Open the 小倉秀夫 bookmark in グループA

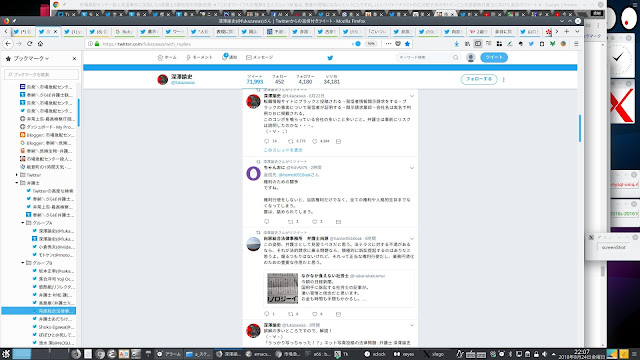(x=53, y=247)
